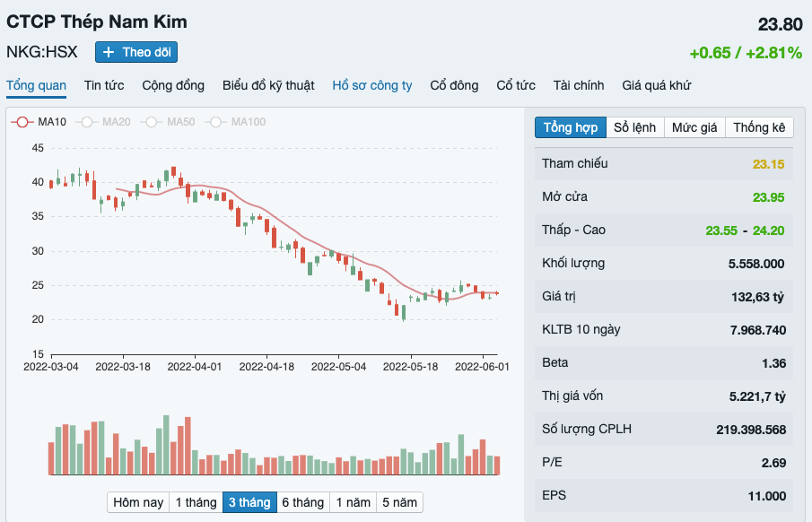Set chart range to 1 tháng

click(x=196, y=502)
